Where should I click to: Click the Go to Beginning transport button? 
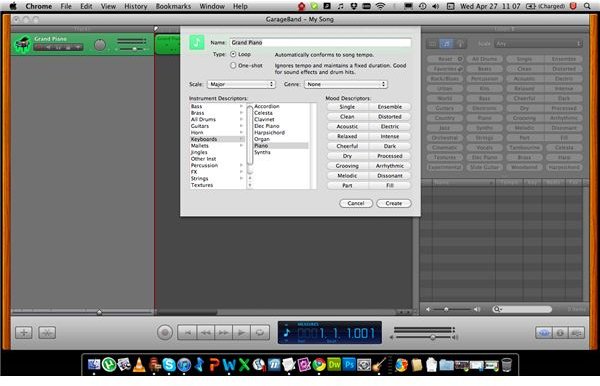click(x=187, y=332)
